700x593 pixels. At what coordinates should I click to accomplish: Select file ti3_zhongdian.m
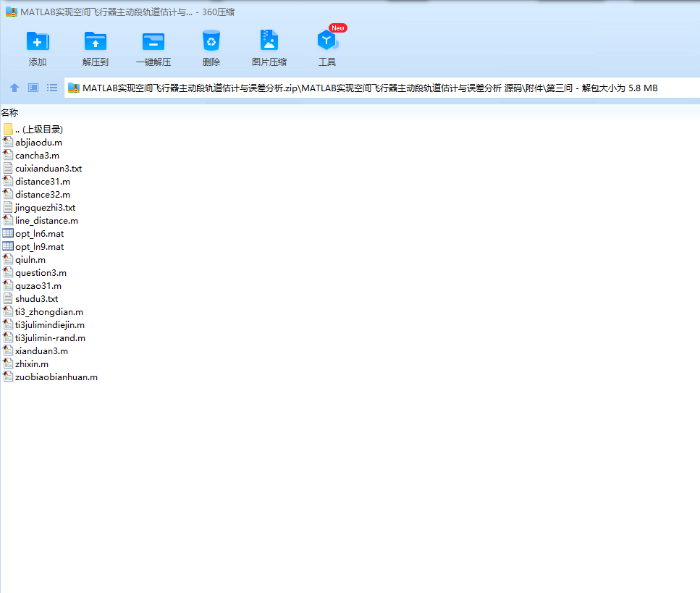43,312
